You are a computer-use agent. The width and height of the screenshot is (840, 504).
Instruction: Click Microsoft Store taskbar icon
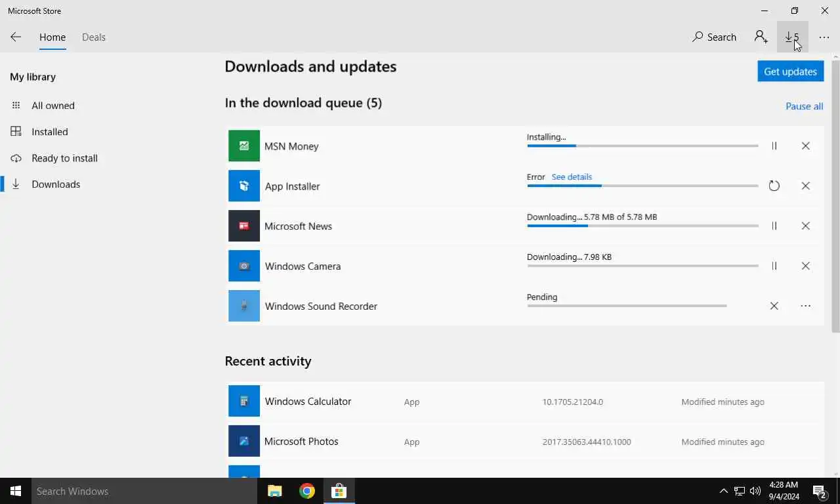click(x=339, y=491)
